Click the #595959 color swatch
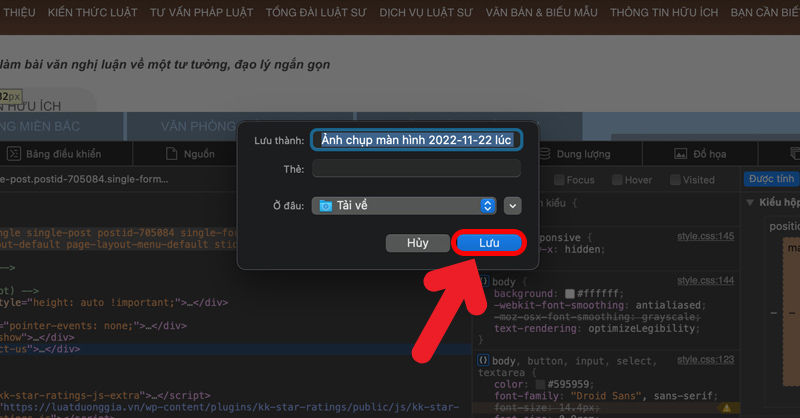The height and width of the screenshot is (418, 800). click(x=540, y=384)
